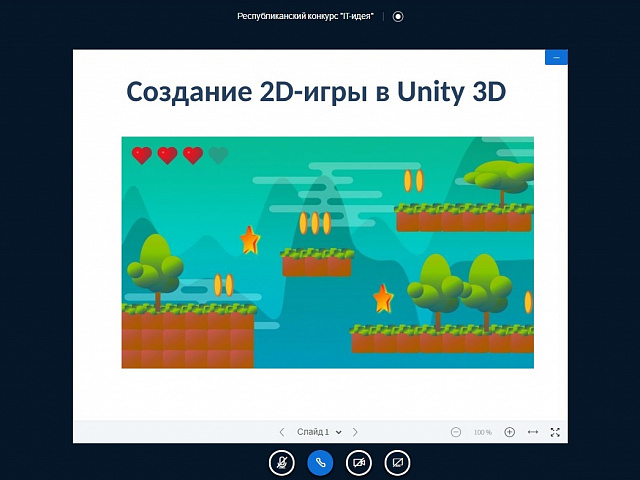Go to the previous slide
640x480 pixels.
tap(282, 432)
